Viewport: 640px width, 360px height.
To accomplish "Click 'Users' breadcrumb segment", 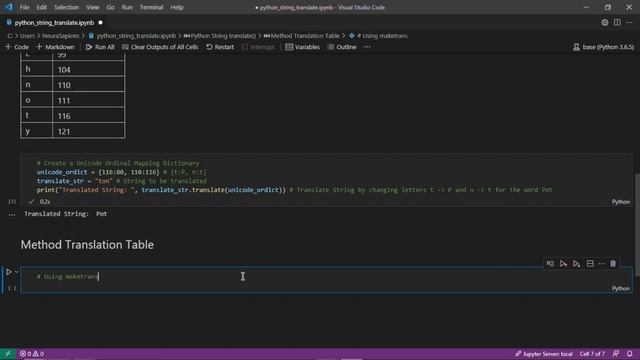I will [27, 36].
